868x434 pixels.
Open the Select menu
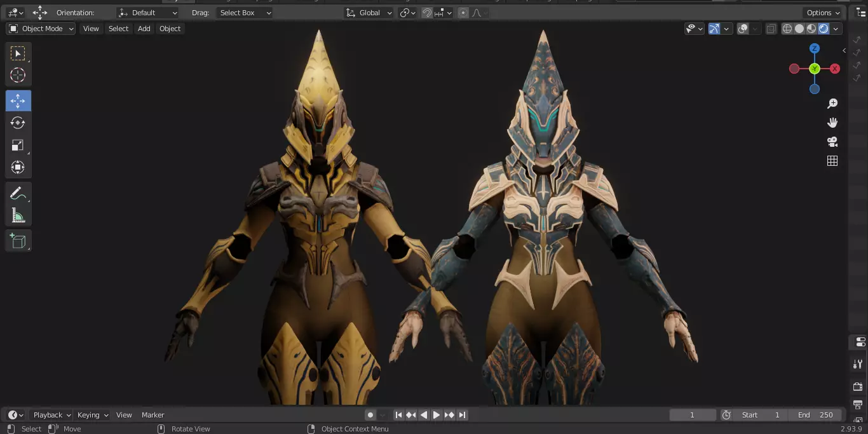click(118, 29)
